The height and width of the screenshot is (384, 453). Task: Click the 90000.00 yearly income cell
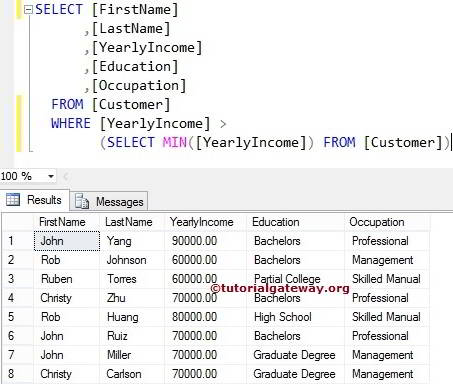coord(205,241)
